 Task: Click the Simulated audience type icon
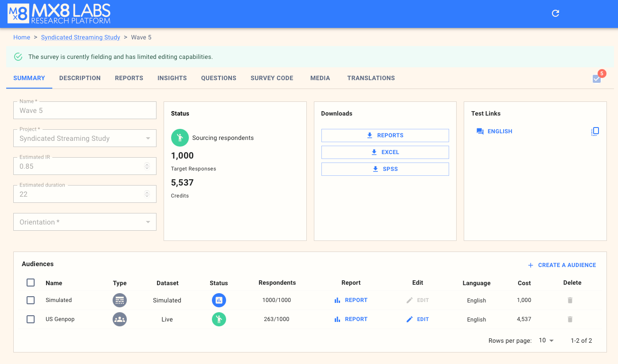pyautogui.click(x=120, y=300)
